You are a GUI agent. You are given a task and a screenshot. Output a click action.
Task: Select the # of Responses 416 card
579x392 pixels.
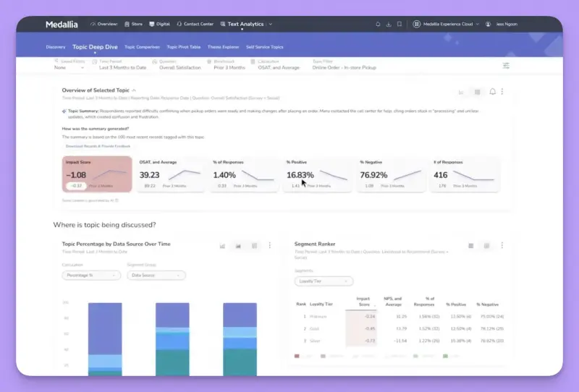pos(465,174)
